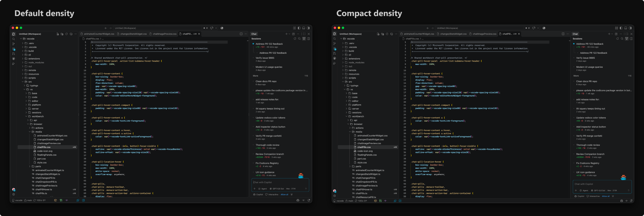Refresh chat sessions in Default density window
The image size is (644, 216).
tap(295, 39)
